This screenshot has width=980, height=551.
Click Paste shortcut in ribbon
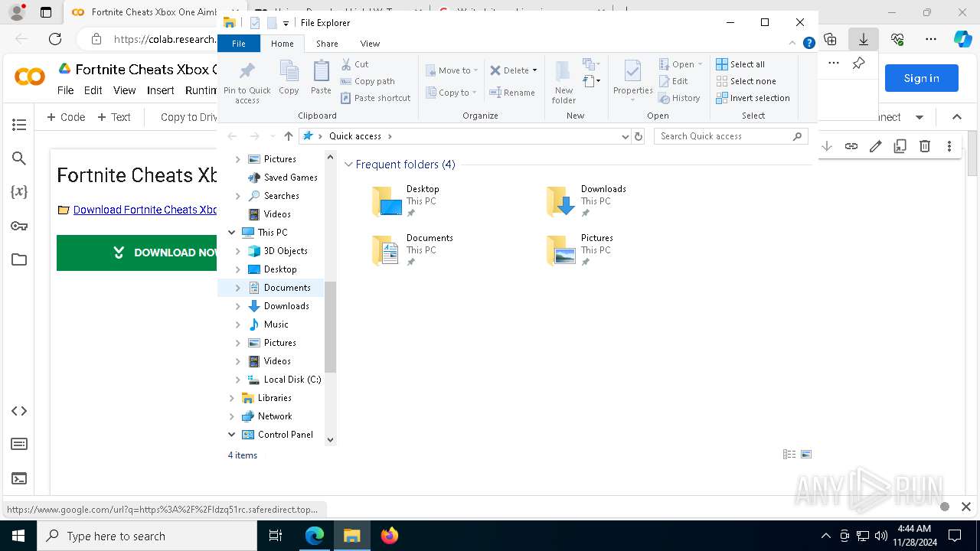click(x=375, y=98)
